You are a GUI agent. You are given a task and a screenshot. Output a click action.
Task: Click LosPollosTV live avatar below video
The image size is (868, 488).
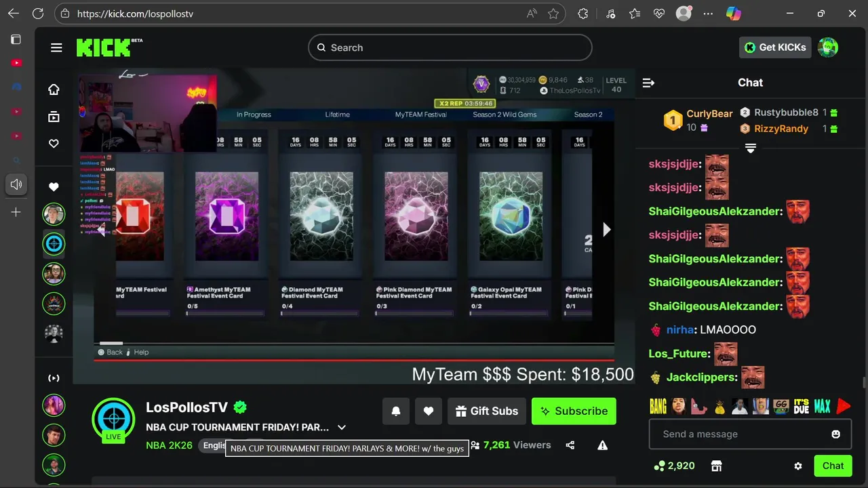pos(113,420)
